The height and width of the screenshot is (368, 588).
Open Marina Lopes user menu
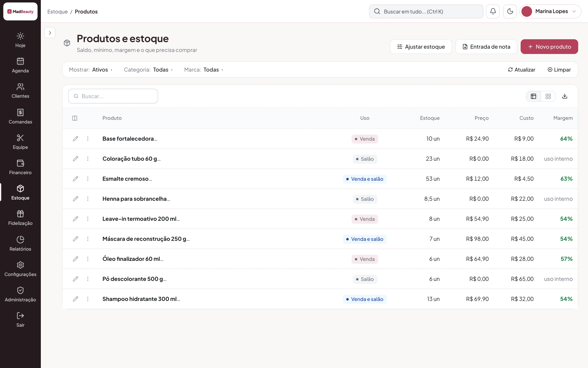(550, 11)
